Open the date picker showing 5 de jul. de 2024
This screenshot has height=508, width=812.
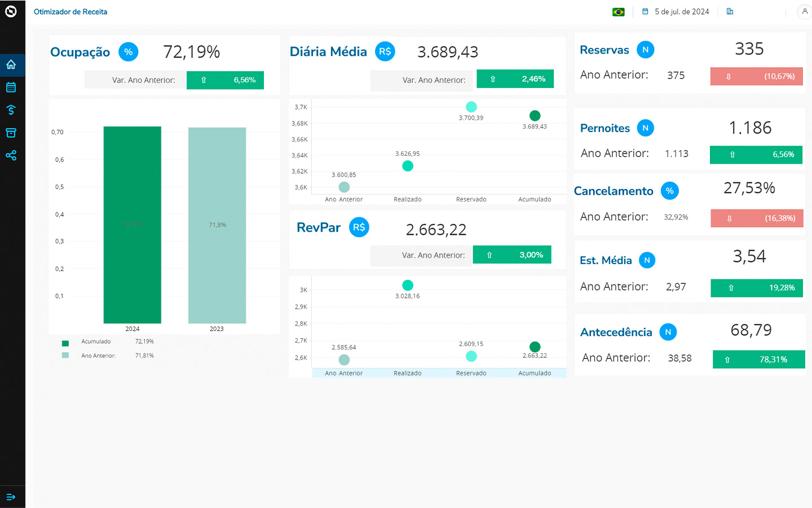(x=676, y=12)
